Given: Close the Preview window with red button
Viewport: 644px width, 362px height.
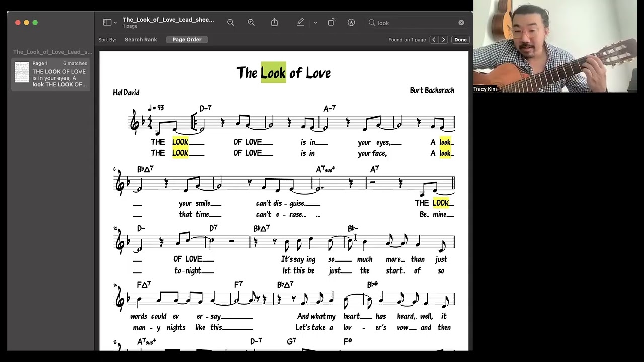Looking at the screenshot, I should point(18,22).
